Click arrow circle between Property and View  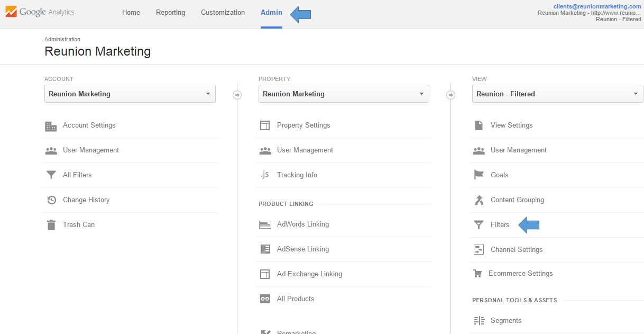pyautogui.click(x=450, y=95)
